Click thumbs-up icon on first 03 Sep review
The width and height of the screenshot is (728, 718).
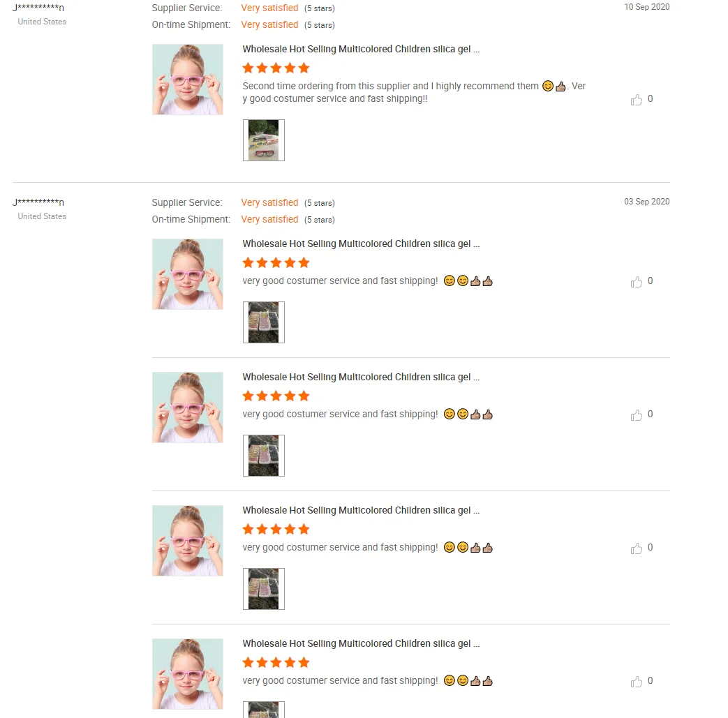637,282
